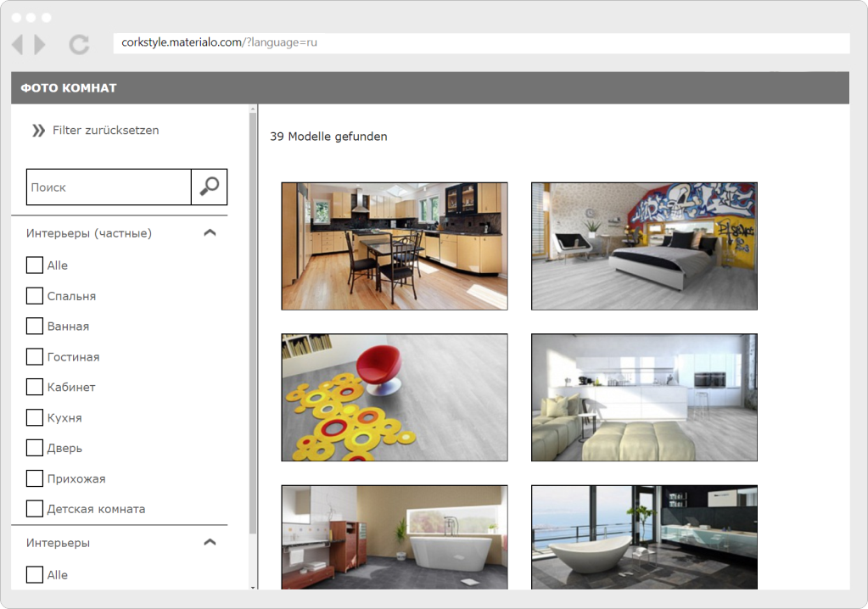Select the Гостиная checkbox
This screenshot has height=609, width=868.
click(34, 357)
